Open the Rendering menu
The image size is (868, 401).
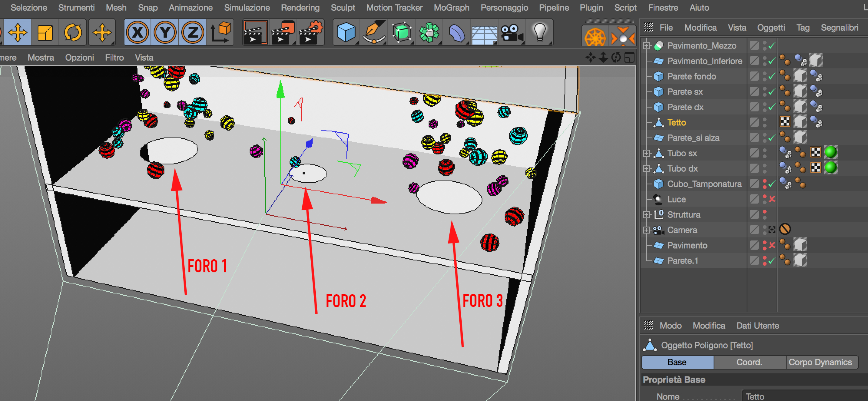tap(300, 8)
